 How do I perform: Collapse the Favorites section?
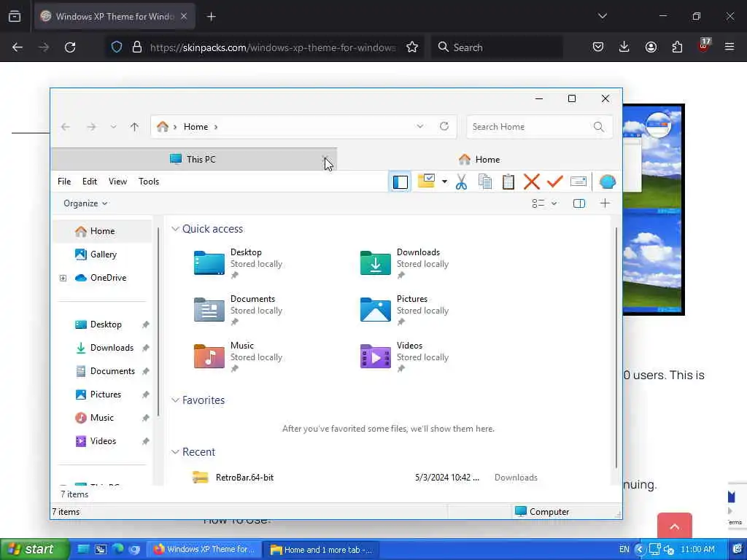pos(175,400)
